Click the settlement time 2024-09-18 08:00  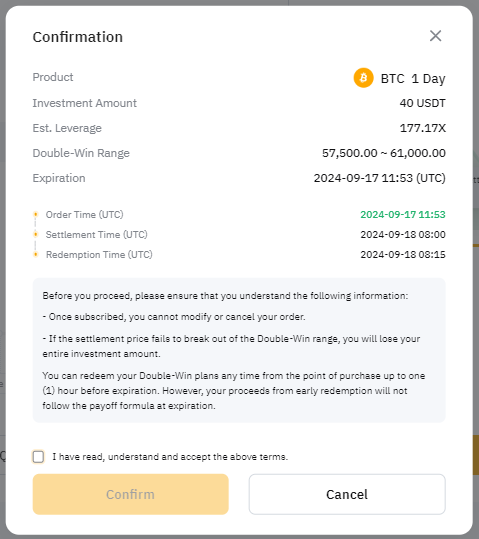coord(403,234)
